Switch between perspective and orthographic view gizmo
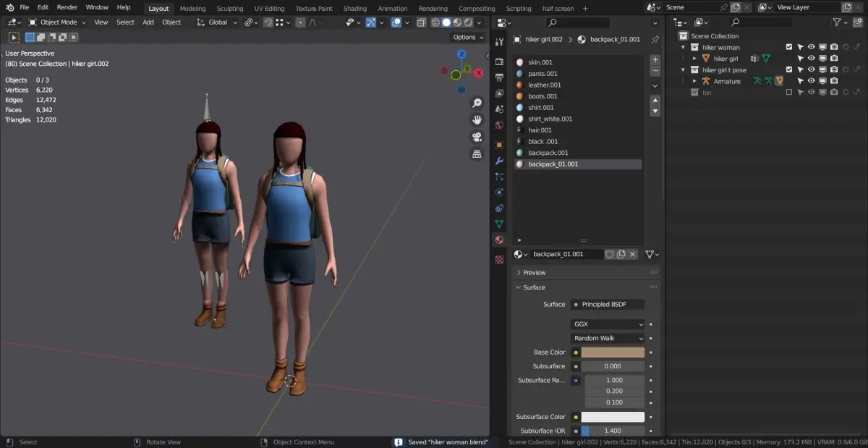868x448 pixels. pyautogui.click(x=477, y=154)
